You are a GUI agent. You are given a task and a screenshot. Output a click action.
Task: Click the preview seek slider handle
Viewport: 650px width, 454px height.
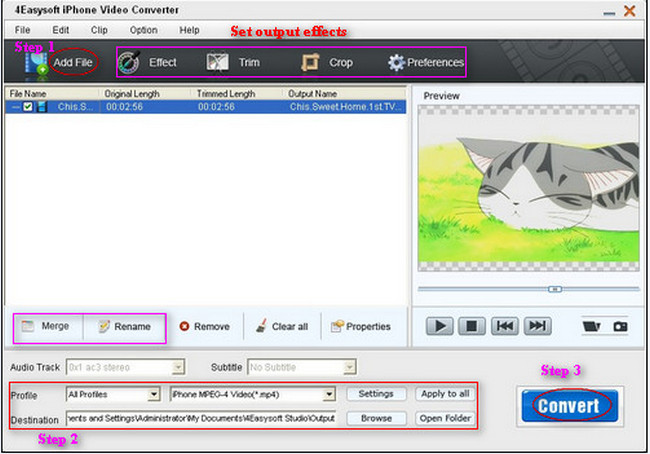[555, 289]
